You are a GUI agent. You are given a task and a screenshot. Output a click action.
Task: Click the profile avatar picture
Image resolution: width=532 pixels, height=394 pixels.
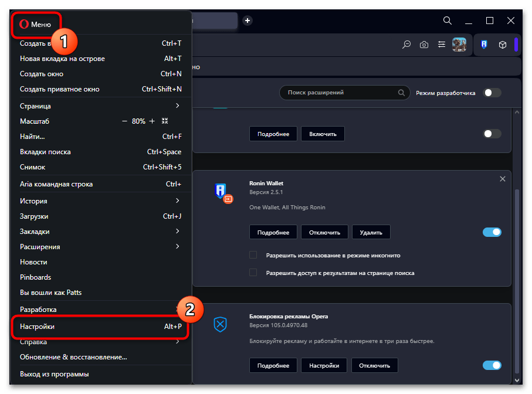pos(459,45)
